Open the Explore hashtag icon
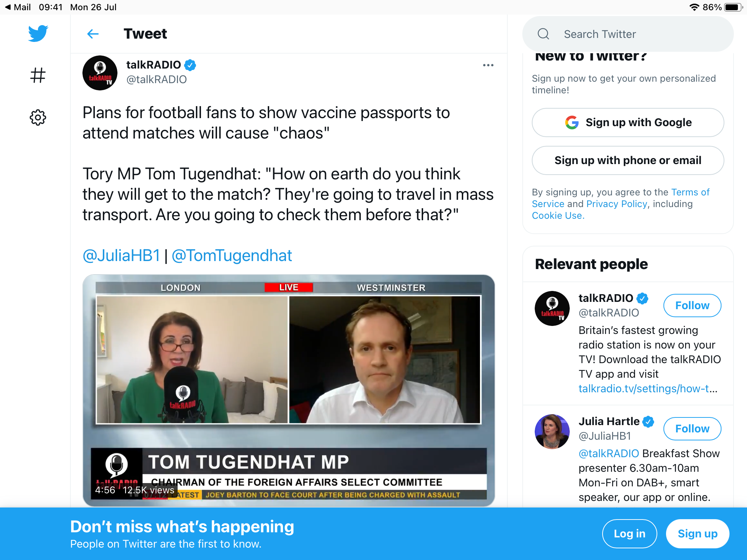The height and width of the screenshot is (560, 747). (38, 75)
